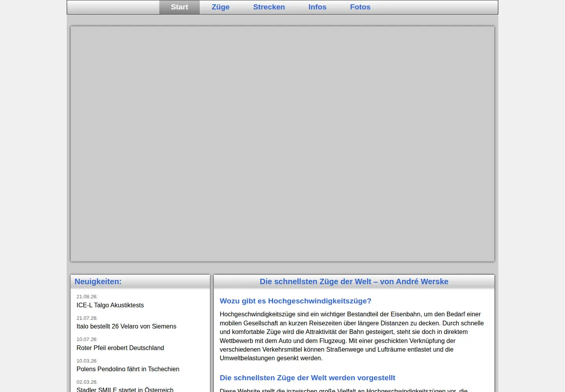The width and height of the screenshot is (565, 392).
Task: Click the date label 10.07.26
Action: (x=87, y=339)
